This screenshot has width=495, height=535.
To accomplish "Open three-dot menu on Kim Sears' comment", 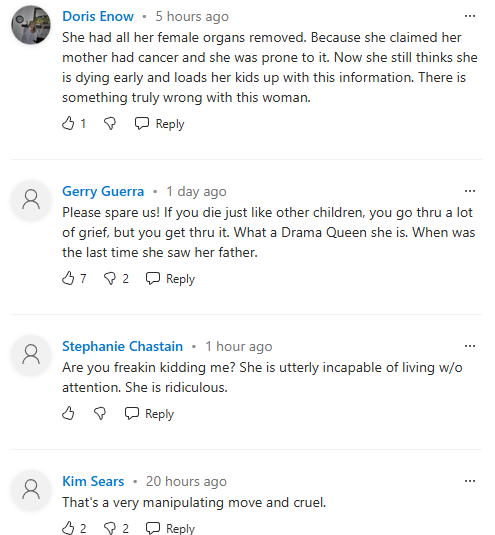I will pyautogui.click(x=470, y=481).
